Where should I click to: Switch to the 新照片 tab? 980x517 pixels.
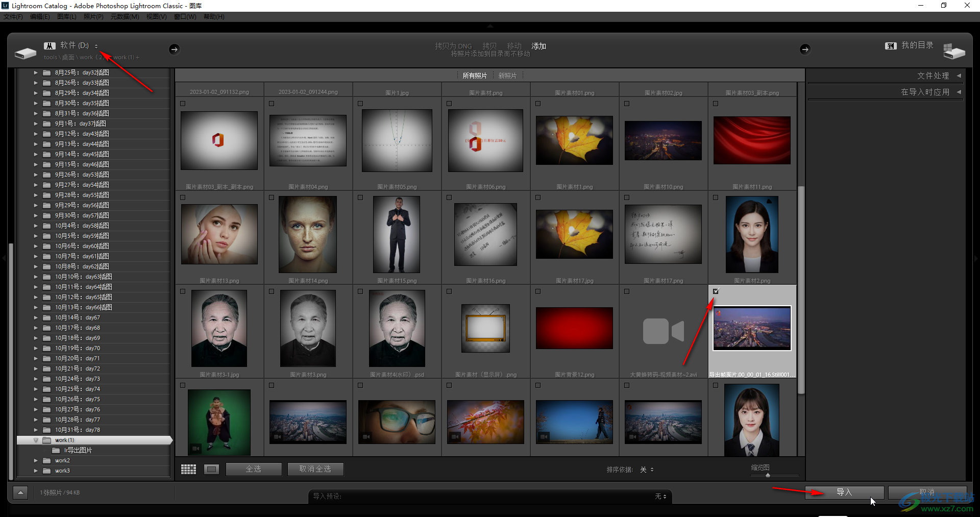(x=507, y=76)
